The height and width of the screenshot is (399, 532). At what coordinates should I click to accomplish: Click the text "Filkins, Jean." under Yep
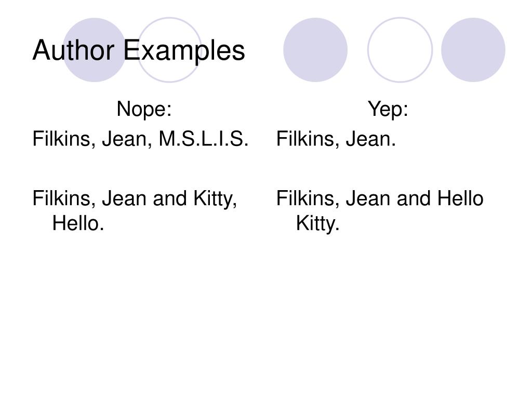coord(336,139)
